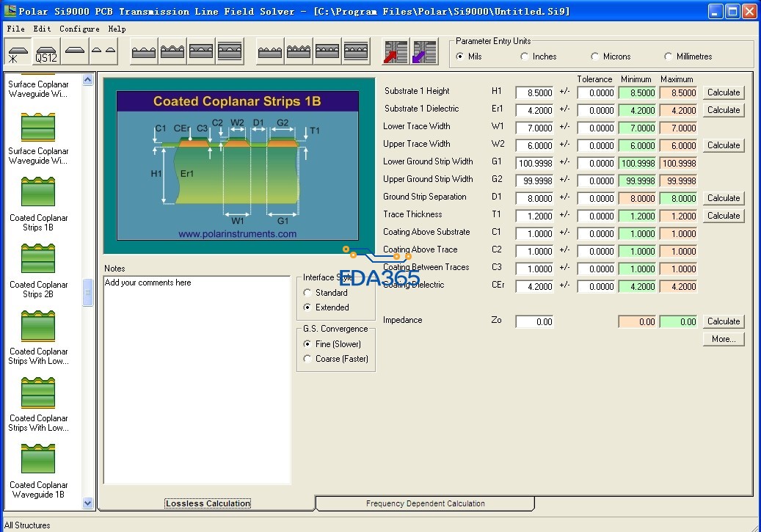761x532 pixels.
Task: Choose the single trace structure toolbar icon
Action: tap(75, 52)
